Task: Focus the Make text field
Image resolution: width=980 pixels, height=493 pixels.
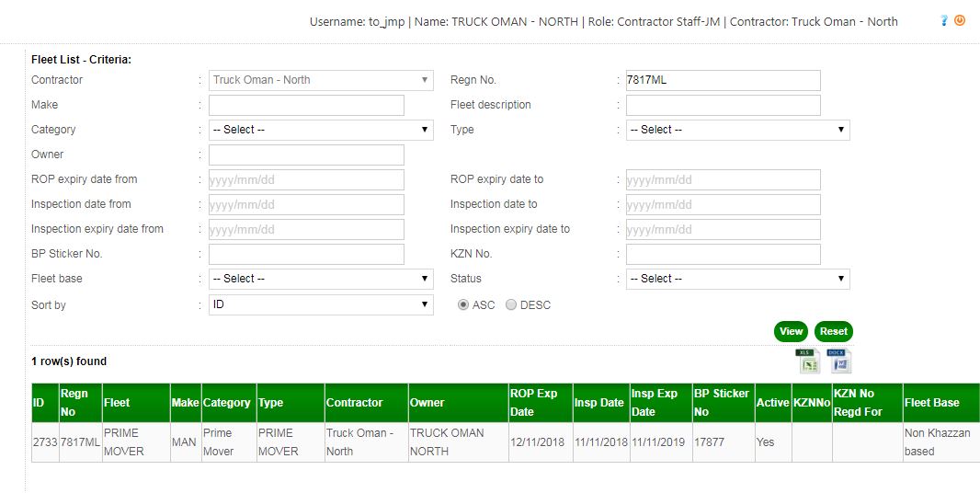Action: (x=306, y=105)
